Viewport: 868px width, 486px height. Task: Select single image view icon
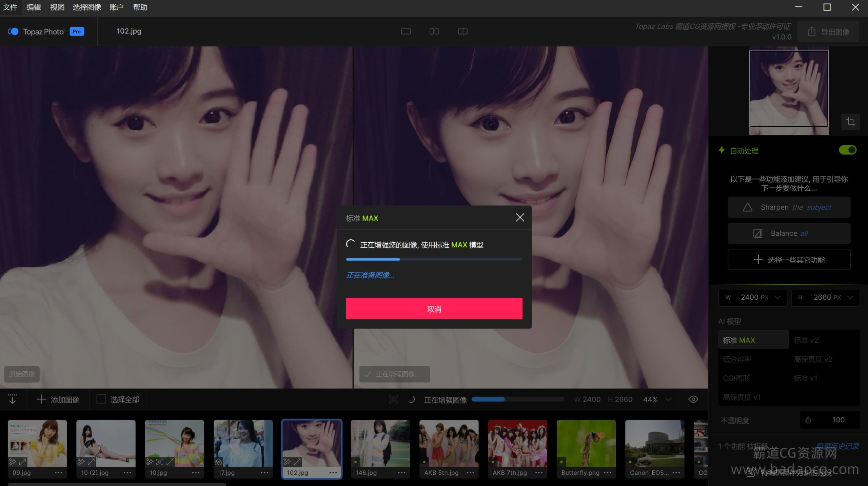[x=406, y=32]
